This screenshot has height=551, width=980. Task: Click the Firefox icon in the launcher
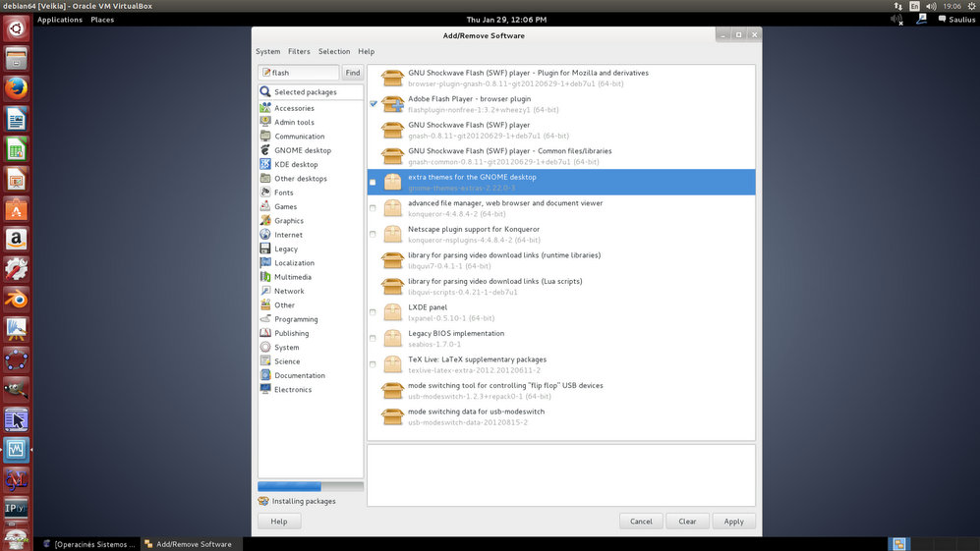[16, 88]
